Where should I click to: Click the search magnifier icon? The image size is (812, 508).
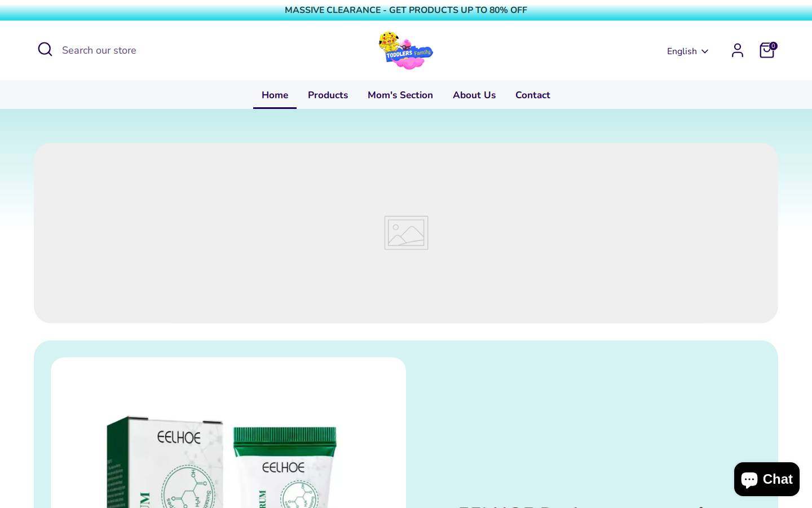click(45, 50)
